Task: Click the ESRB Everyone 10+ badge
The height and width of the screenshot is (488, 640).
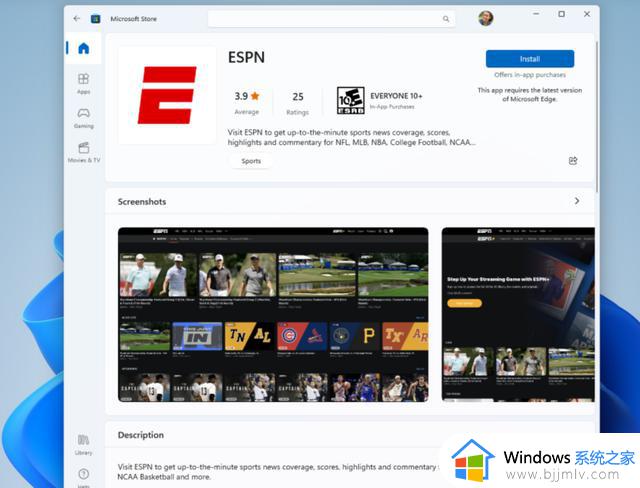Action: [x=351, y=100]
